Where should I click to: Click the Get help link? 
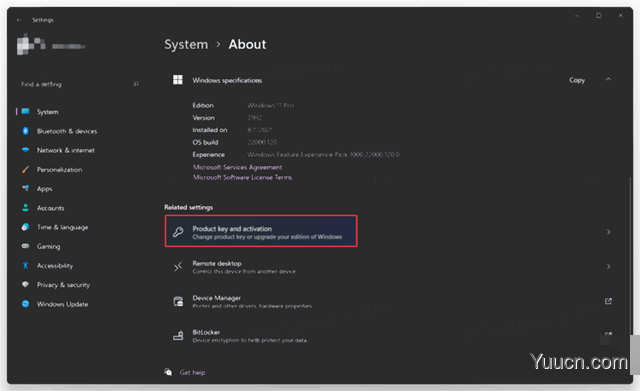pyautogui.click(x=192, y=372)
